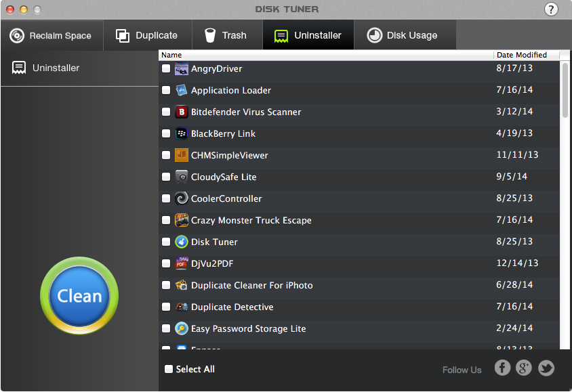Viewport: 572px width, 392px height.
Task: Tick the Application Loader checkbox
Action: pos(166,90)
